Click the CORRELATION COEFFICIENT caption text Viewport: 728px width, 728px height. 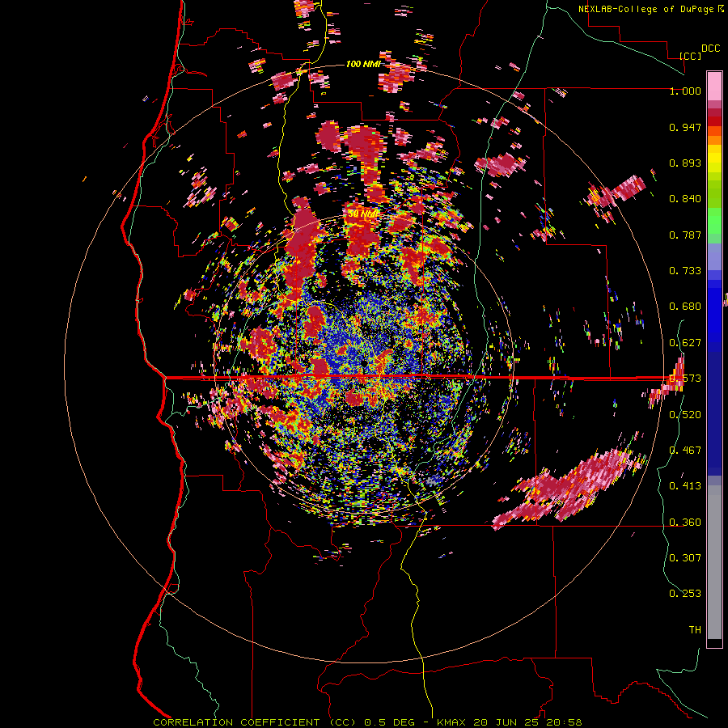click(x=236, y=722)
